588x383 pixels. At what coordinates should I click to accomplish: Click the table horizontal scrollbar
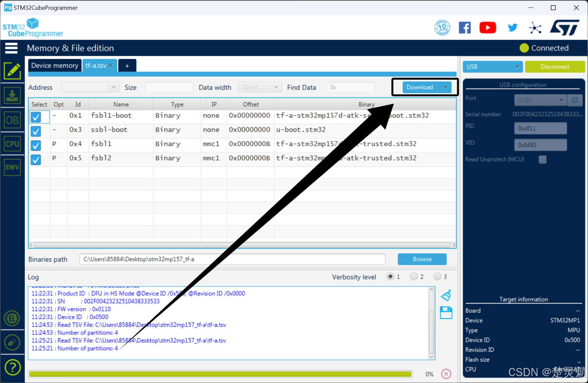coord(242,245)
